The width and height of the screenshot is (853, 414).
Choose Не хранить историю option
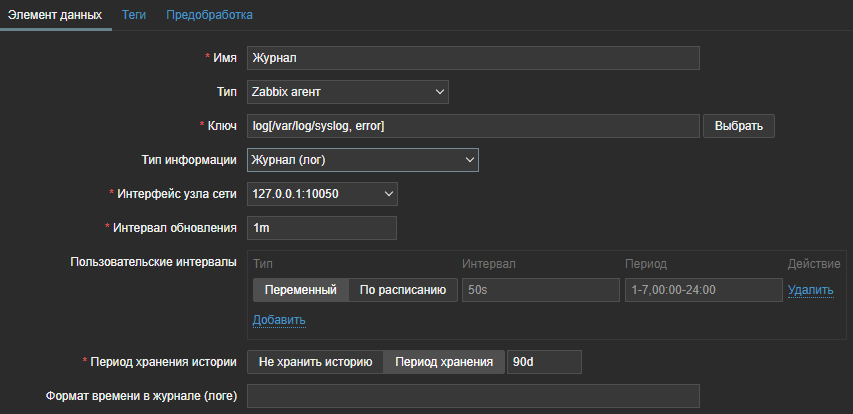(x=315, y=362)
